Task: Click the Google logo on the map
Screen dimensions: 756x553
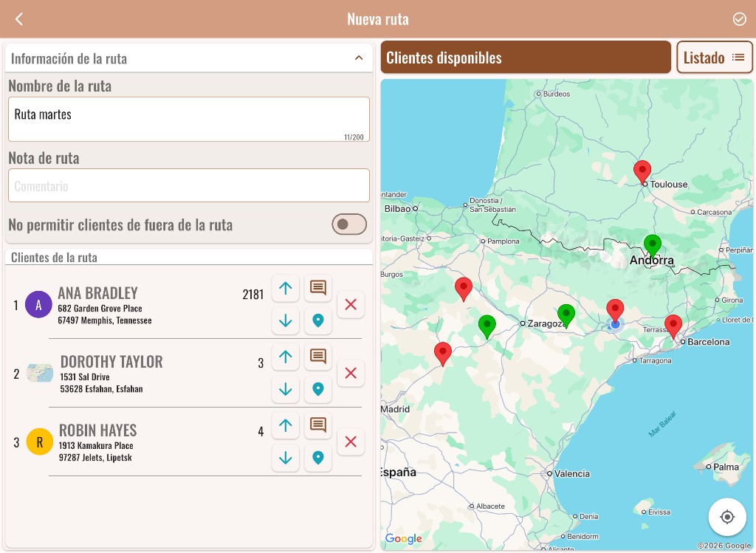Action: click(x=404, y=538)
